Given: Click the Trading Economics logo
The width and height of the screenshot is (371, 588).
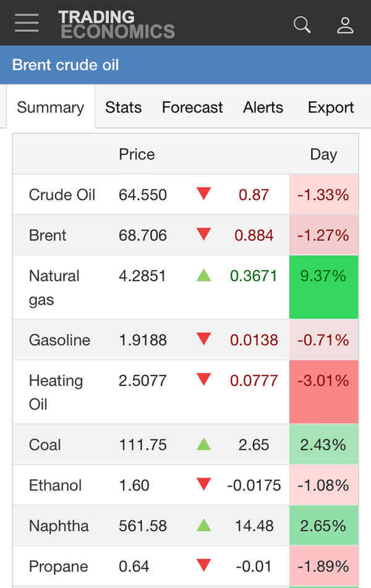Looking at the screenshot, I should coord(116,24).
